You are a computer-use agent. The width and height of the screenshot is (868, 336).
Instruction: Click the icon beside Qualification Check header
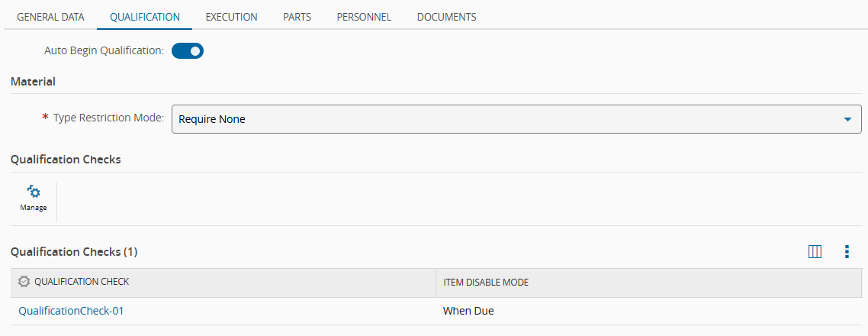[24, 282]
